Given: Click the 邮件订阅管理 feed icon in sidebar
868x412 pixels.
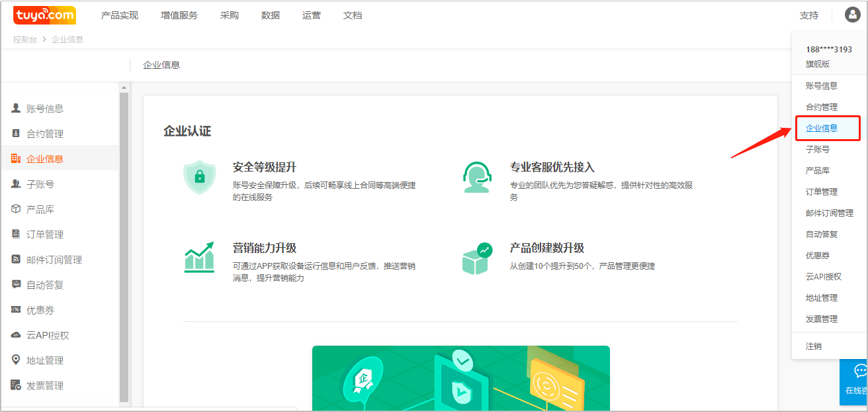Looking at the screenshot, I should 16,260.
